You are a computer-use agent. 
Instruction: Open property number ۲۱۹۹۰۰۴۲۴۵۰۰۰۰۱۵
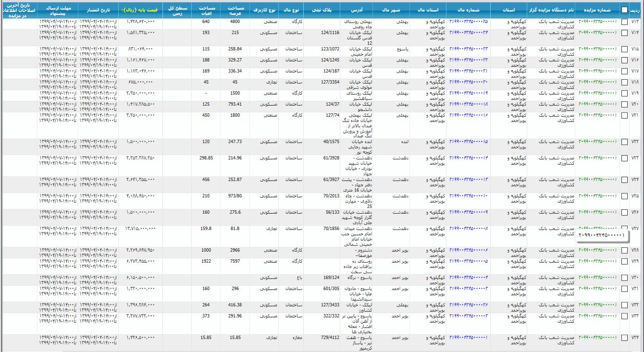coord(469,141)
